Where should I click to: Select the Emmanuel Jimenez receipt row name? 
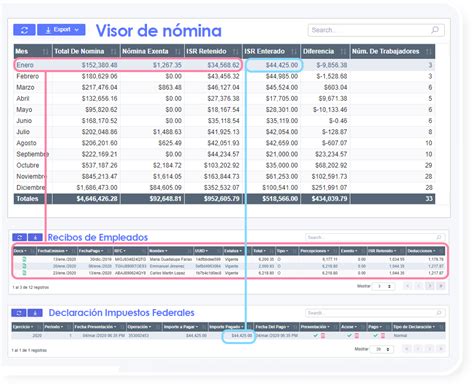(167, 266)
